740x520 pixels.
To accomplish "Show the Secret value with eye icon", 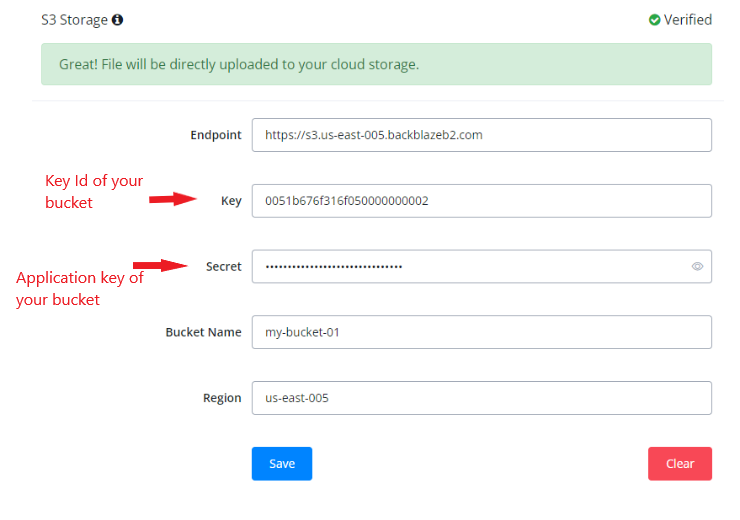I will pos(697,267).
